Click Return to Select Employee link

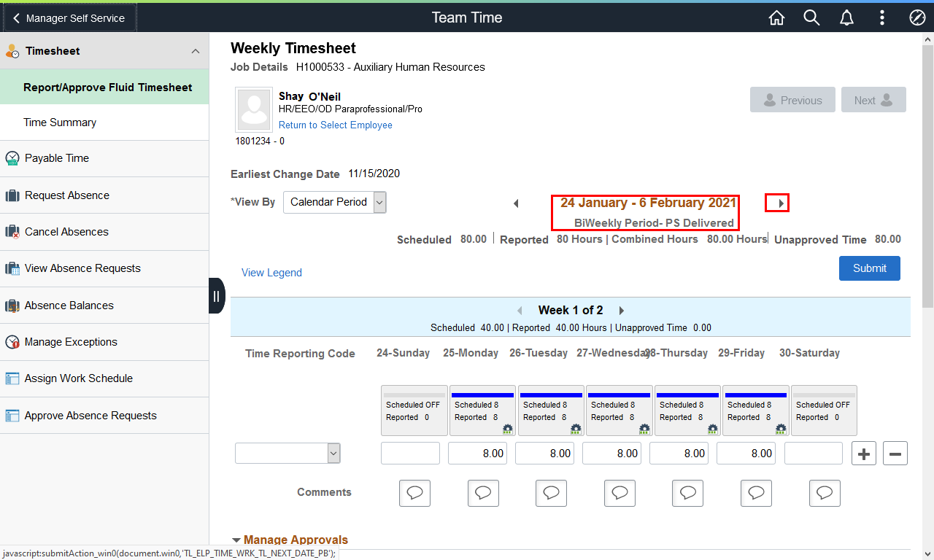(x=336, y=125)
